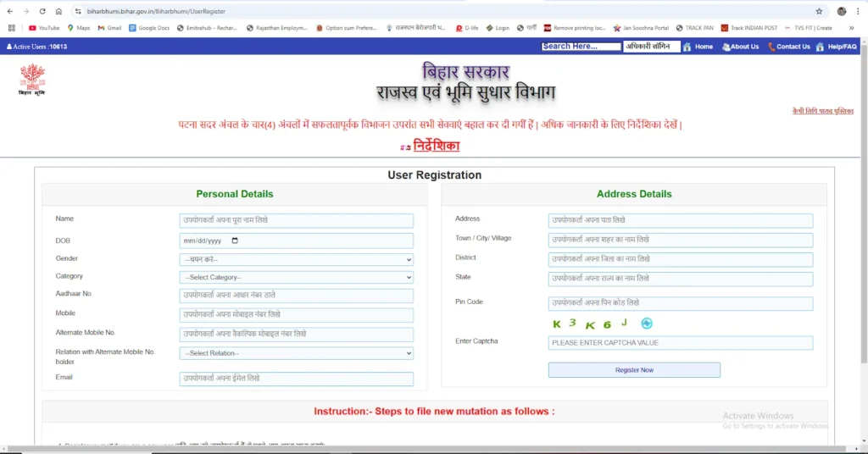The image size is (868, 454).
Task: Focus the Town / City / Village field
Action: [681, 240]
